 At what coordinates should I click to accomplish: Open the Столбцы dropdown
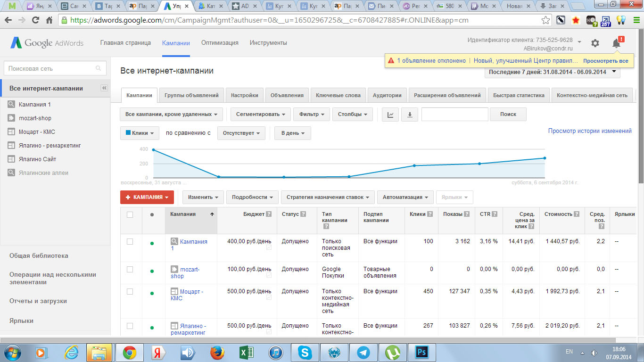(352, 115)
